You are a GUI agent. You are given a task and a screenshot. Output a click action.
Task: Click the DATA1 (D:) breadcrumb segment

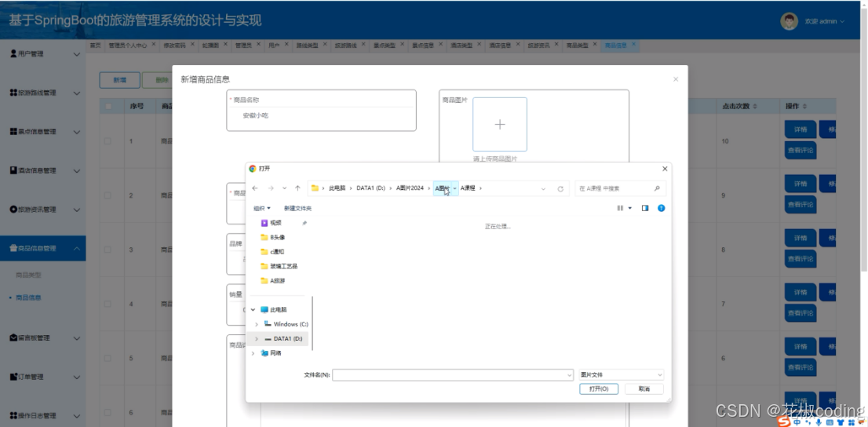click(370, 188)
